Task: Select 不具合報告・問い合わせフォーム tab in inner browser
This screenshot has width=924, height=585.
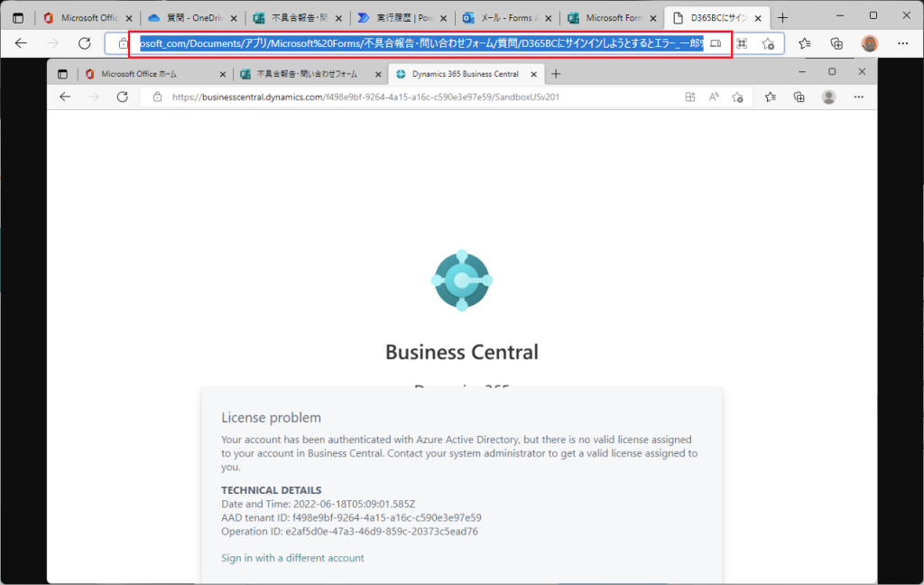Action: pyautogui.click(x=310, y=74)
